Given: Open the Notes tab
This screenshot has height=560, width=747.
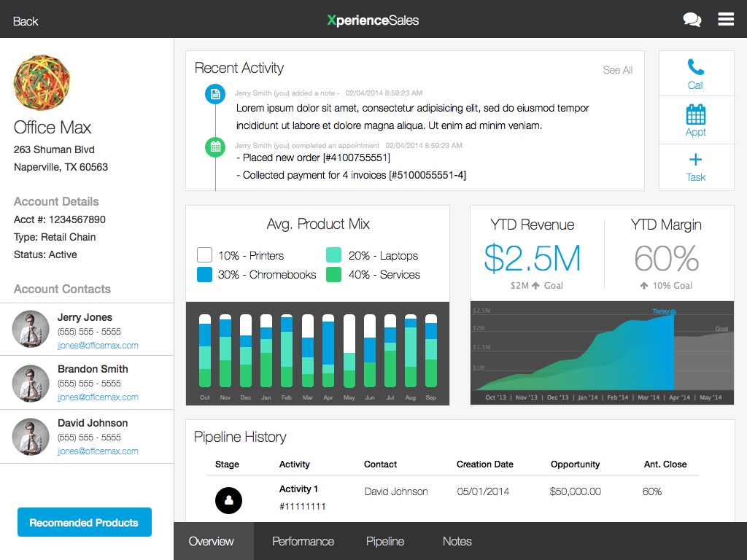Looking at the screenshot, I should 457,542.
